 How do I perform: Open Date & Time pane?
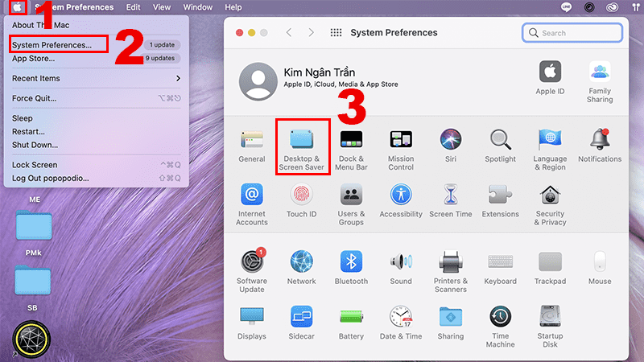coord(401,323)
